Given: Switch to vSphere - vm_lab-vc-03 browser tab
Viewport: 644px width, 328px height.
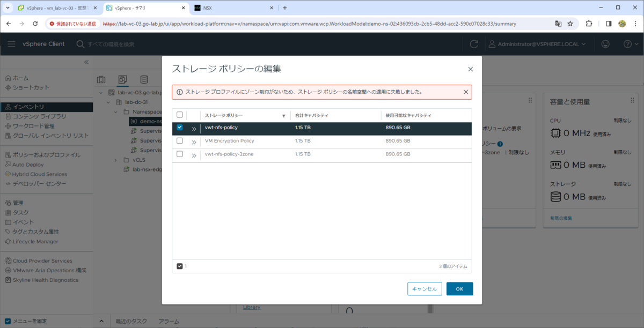Looking at the screenshot, I should [57, 8].
